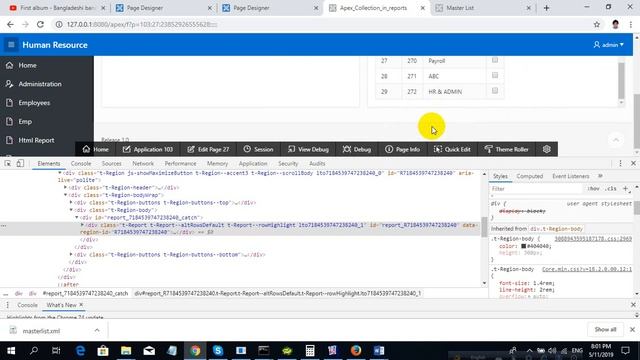Open Firefox from the taskbar
Viewport: 640px width, 360px height.
[x=356, y=351]
